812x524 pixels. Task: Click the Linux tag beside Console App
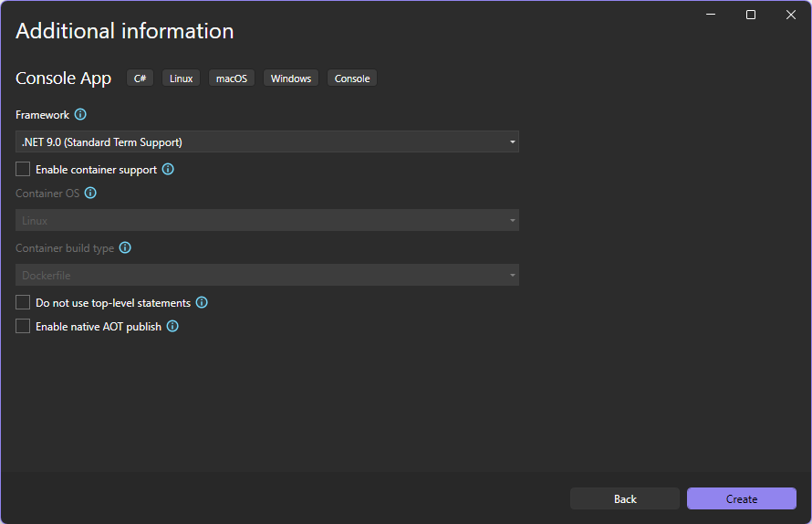(181, 79)
